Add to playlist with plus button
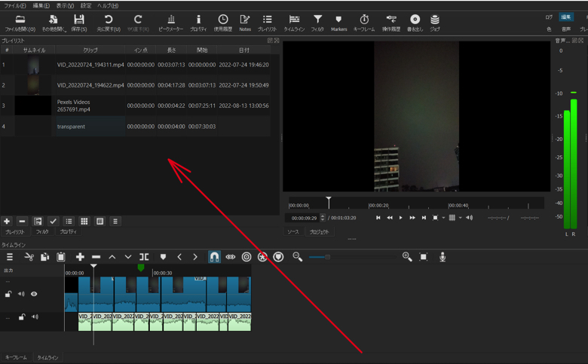This screenshot has width=588, height=364. [7, 222]
